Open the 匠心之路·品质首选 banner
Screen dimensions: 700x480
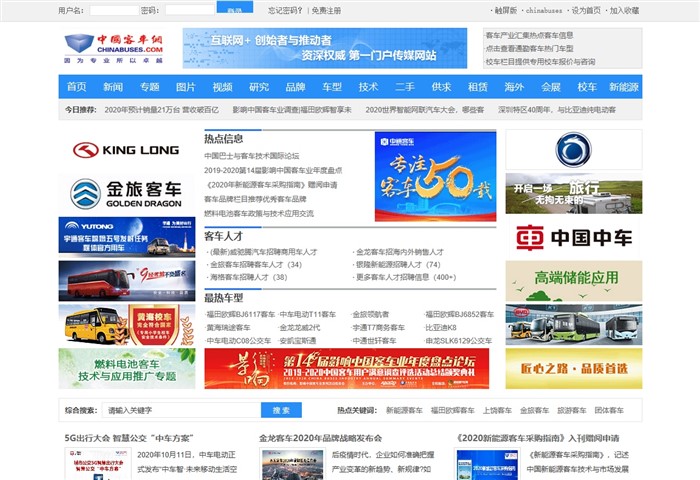tap(574, 368)
